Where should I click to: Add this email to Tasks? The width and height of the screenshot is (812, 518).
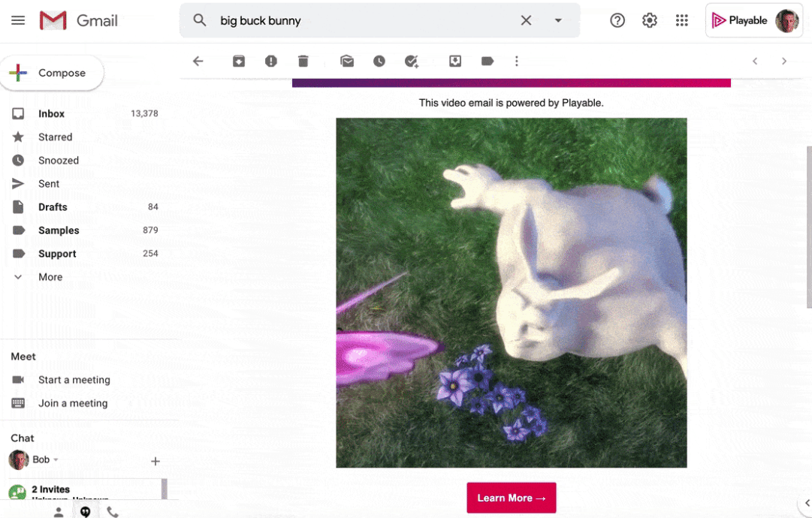412,61
